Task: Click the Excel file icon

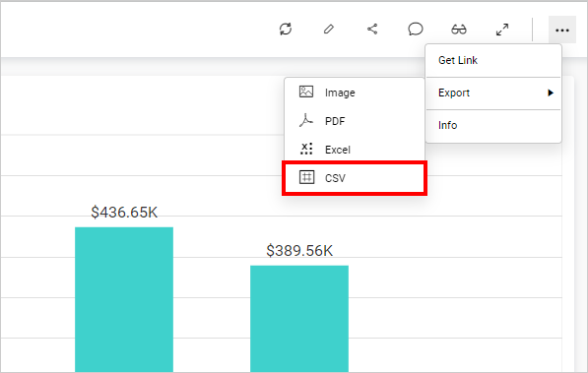Action: pos(306,149)
